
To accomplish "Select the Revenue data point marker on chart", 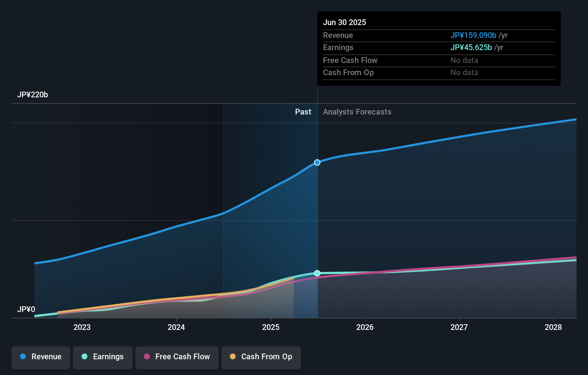I will (x=317, y=162).
